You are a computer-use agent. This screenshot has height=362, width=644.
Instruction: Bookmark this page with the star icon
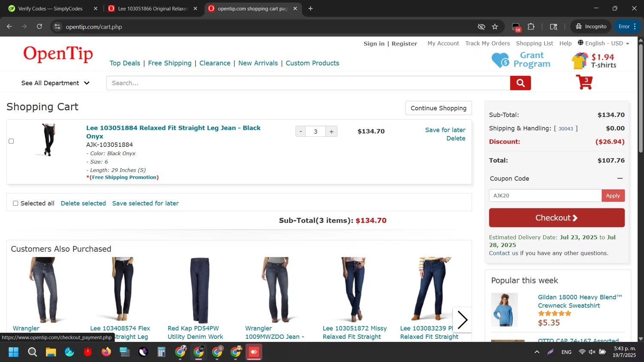(x=495, y=27)
